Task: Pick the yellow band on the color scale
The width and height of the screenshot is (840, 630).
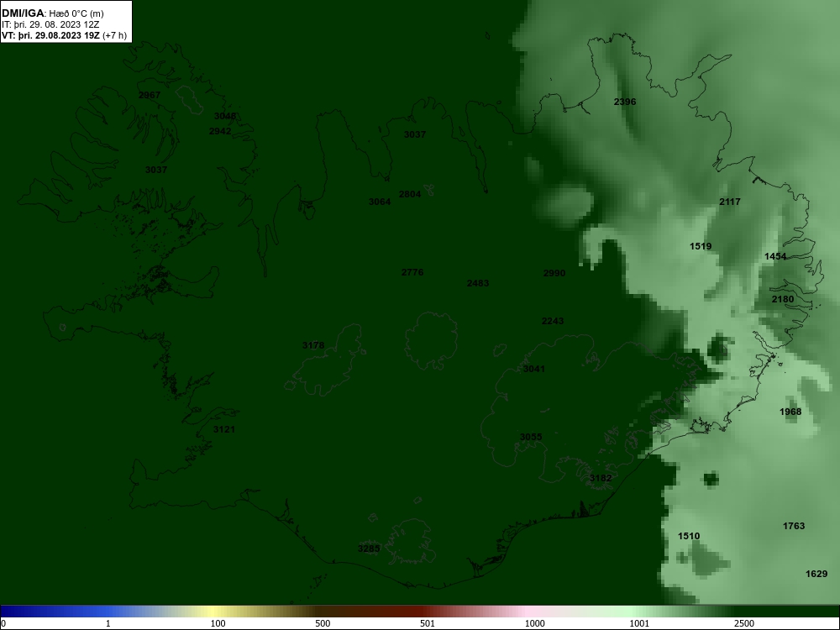Action: 214,612
